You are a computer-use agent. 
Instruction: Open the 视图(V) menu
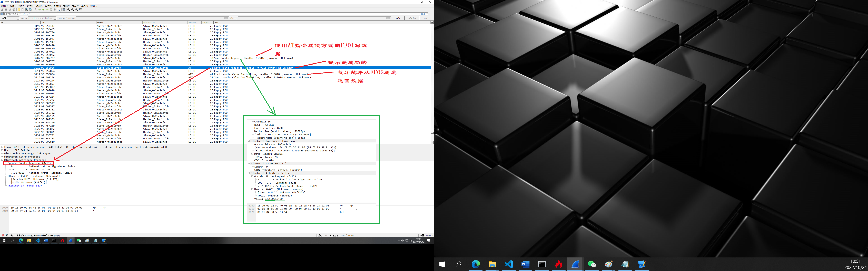22,6
